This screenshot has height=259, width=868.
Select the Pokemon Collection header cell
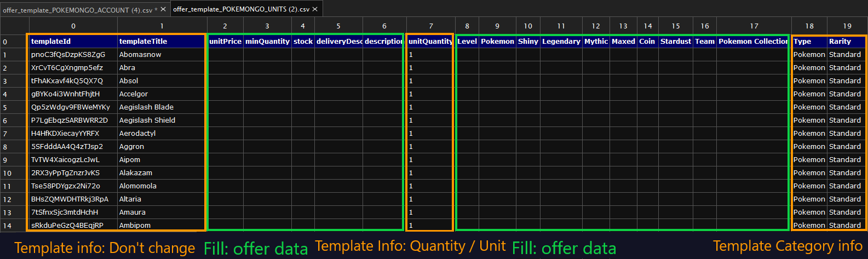coord(753,42)
